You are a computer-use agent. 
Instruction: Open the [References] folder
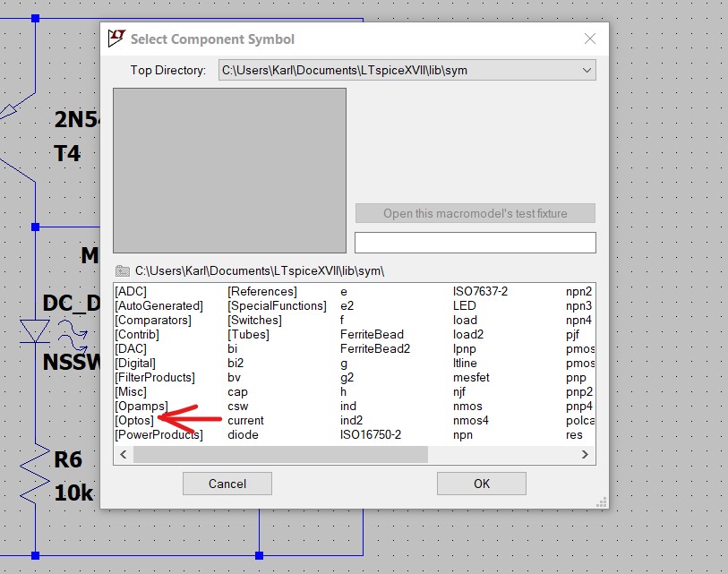click(x=262, y=292)
